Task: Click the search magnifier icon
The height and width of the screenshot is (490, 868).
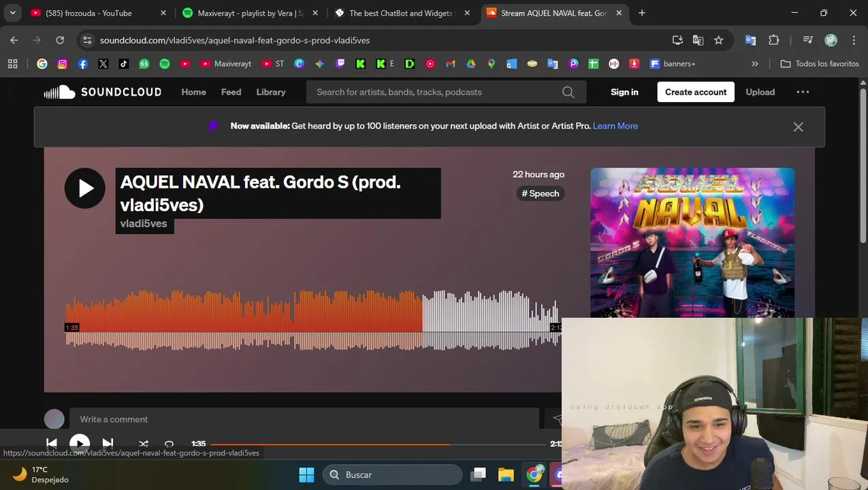Action: tap(568, 92)
